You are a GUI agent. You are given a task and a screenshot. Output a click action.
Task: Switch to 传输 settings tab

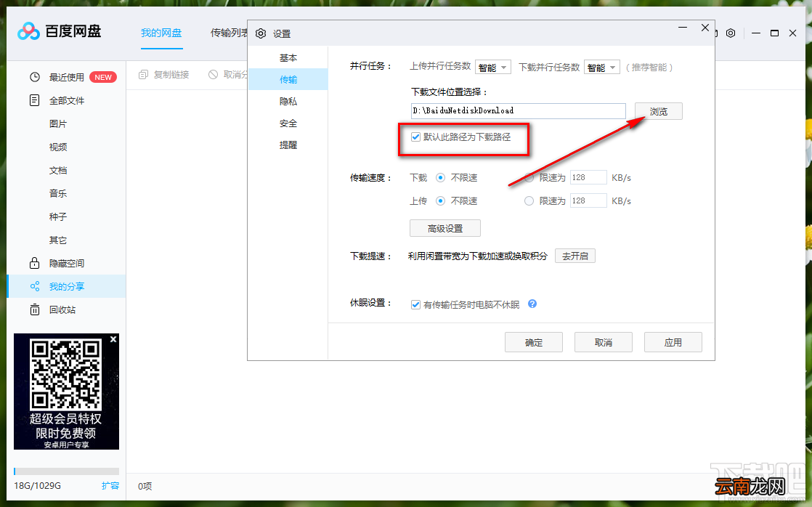coord(288,79)
